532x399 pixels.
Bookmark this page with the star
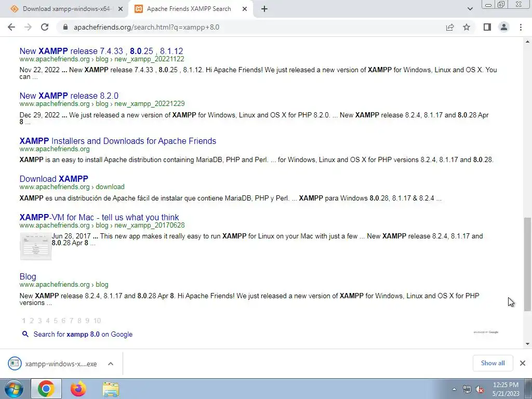click(x=467, y=27)
